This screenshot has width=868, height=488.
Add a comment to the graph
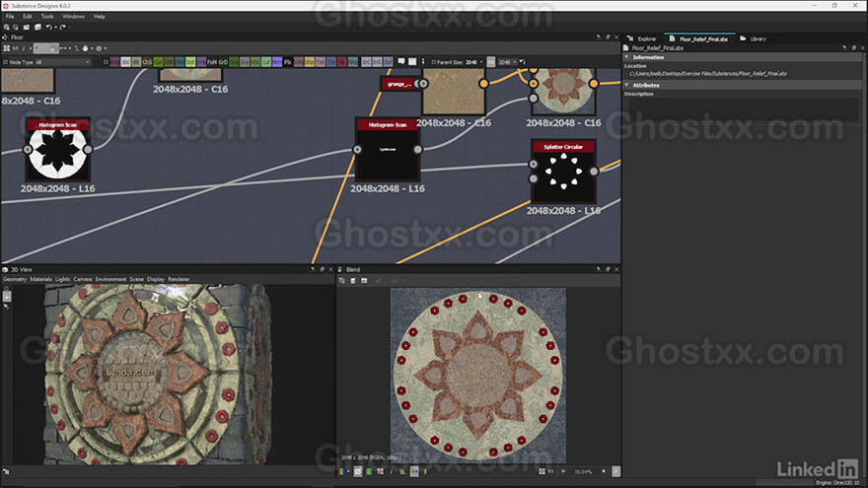pos(401,61)
